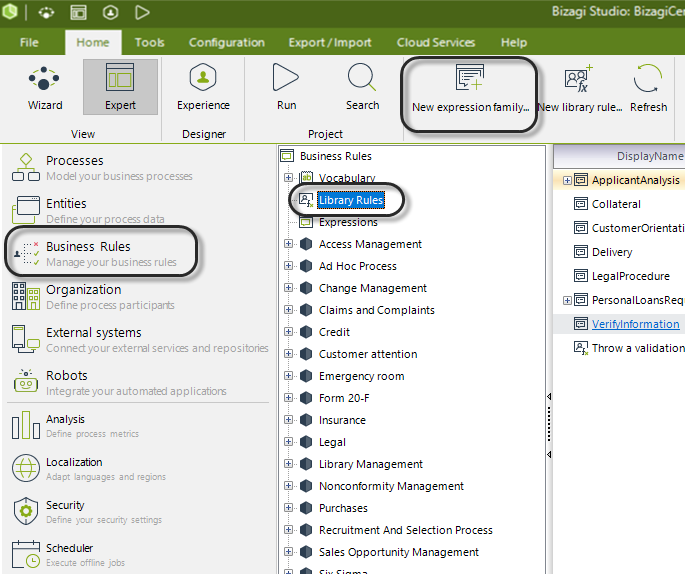
Task: Open the Processes module
Action: (x=103, y=167)
